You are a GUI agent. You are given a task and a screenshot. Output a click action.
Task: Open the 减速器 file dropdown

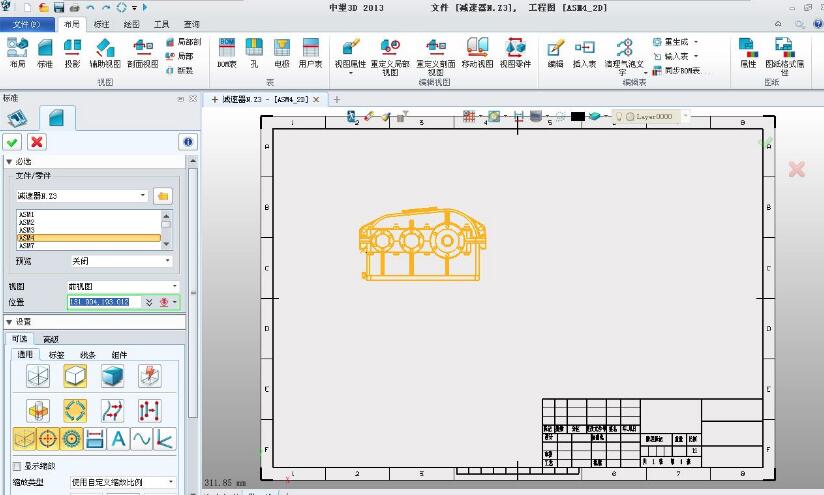click(x=142, y=195)
